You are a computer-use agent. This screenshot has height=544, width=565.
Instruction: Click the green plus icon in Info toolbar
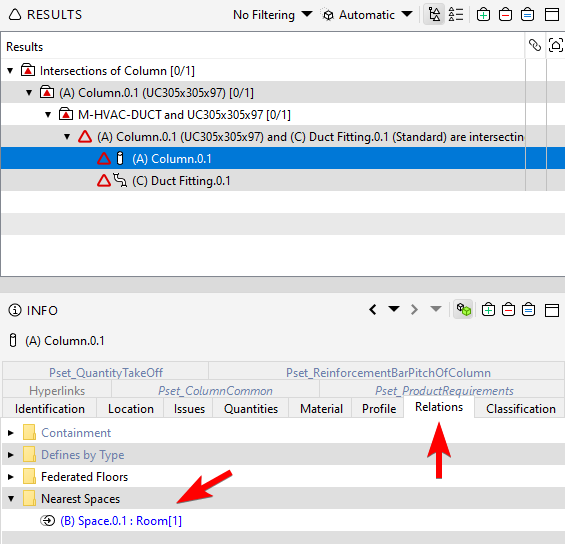click(x=488, y=310)
